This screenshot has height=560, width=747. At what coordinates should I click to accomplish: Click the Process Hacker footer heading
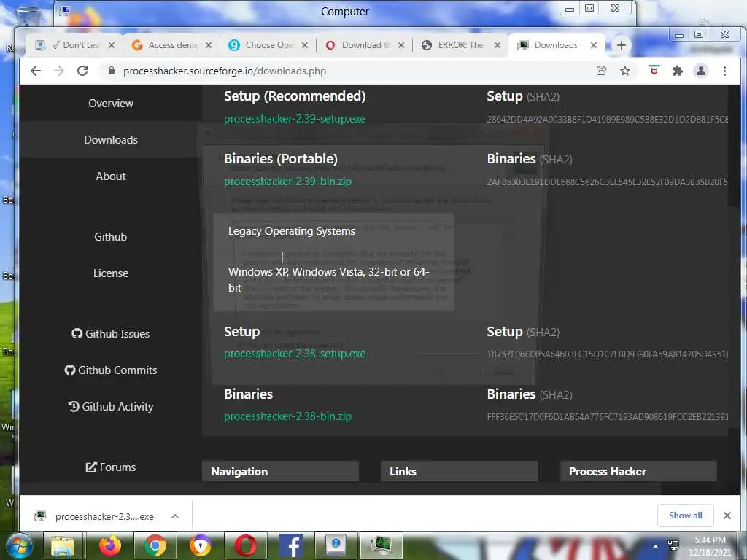pyautogui.click(x=608, y=472)
